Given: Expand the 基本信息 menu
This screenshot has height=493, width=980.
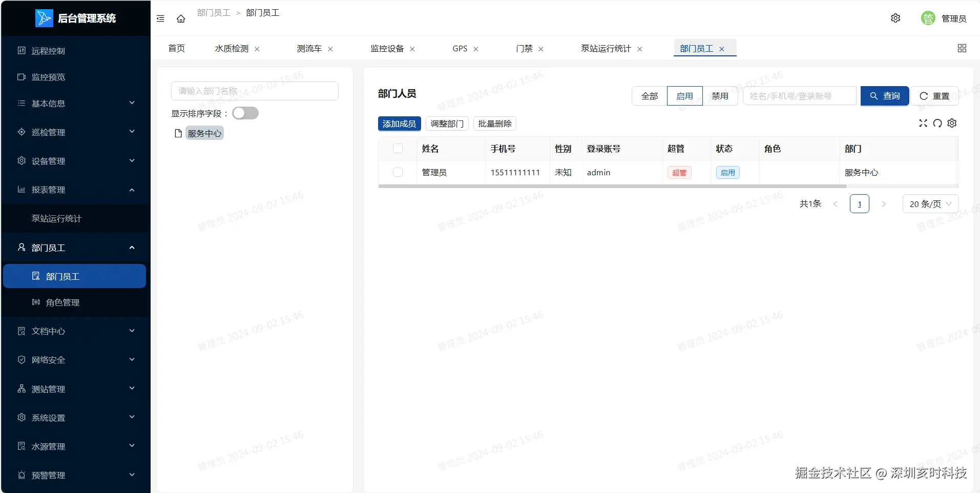Looking at the screenshot, I should tap(75, 104).
